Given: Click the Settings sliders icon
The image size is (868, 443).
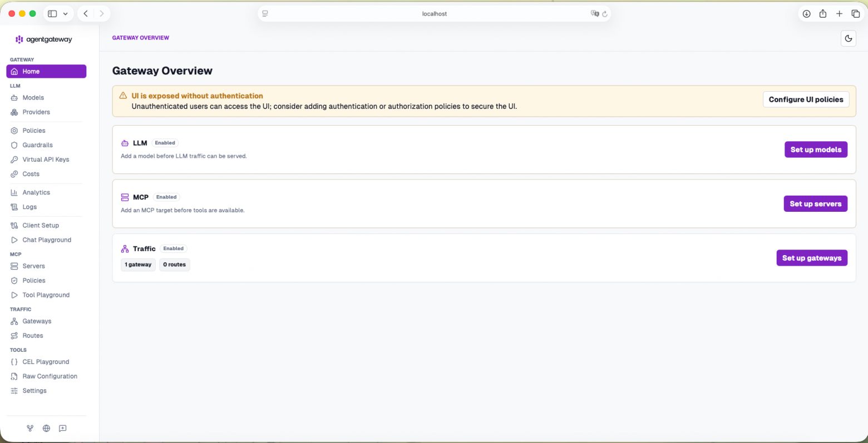Looking at the screenshot, I should click(x=14, y=391).
